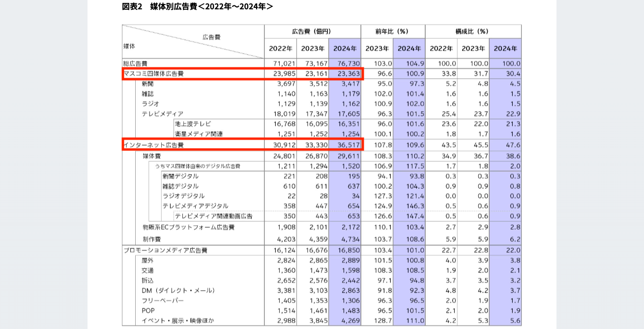This screenshot has height=329, width=644.
Task: Click the 制作費 row label
Action: click(x=152, y=239)
